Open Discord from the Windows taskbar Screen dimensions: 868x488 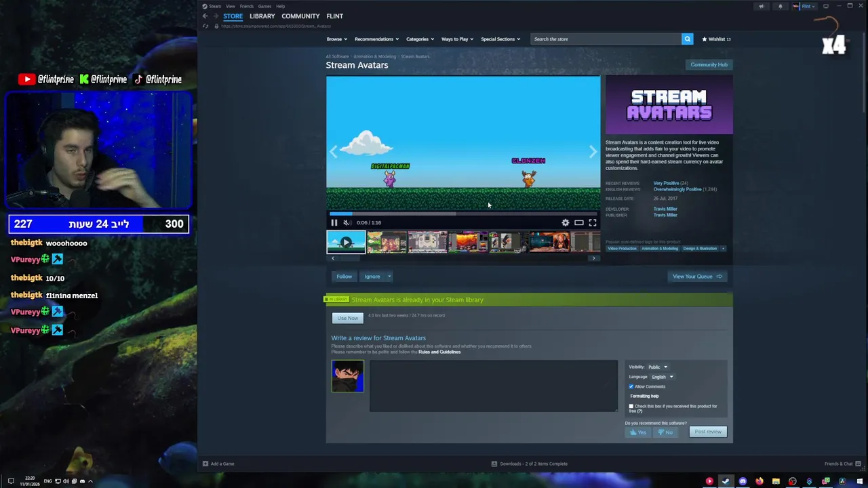tap(743, 481)
